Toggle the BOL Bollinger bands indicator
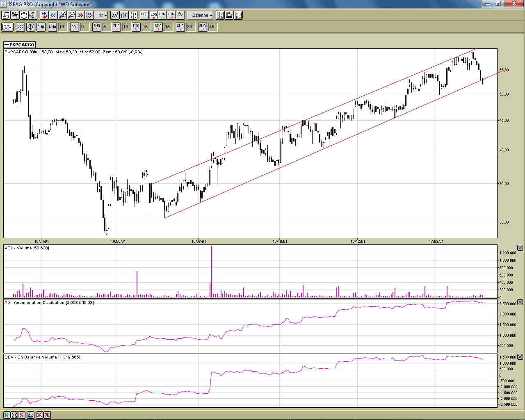 point(74,27)
